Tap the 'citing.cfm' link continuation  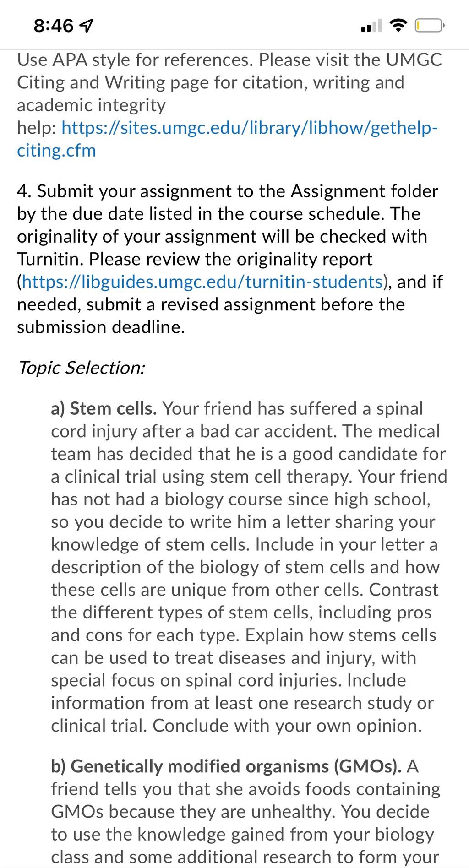click(x=56, y=151)
